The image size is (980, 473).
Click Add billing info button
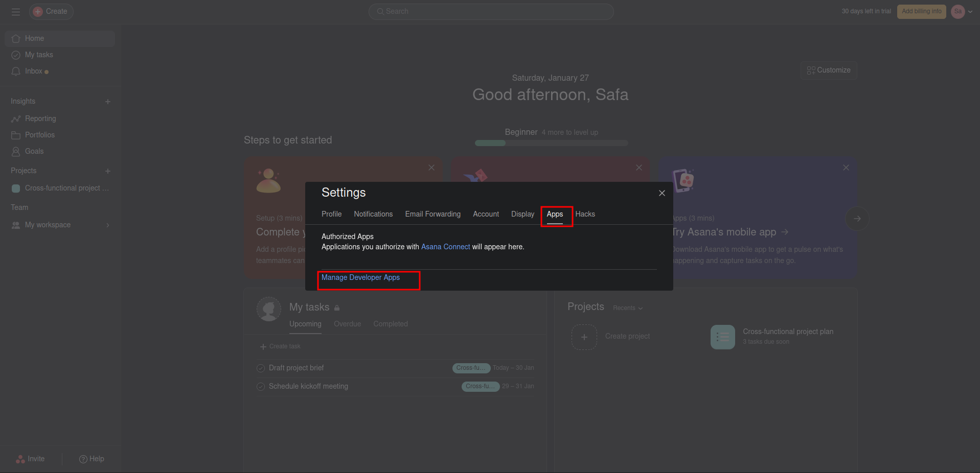click(921, 11)
